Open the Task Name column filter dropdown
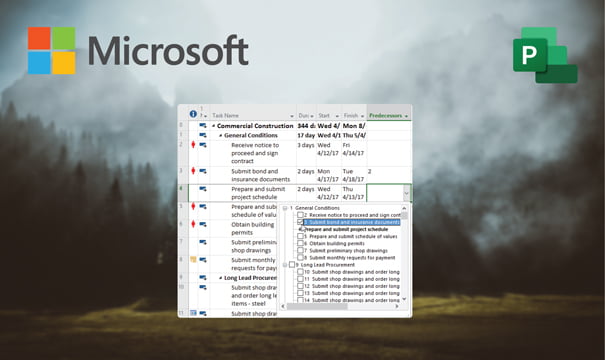605x360 pixels. click(292, 116)
